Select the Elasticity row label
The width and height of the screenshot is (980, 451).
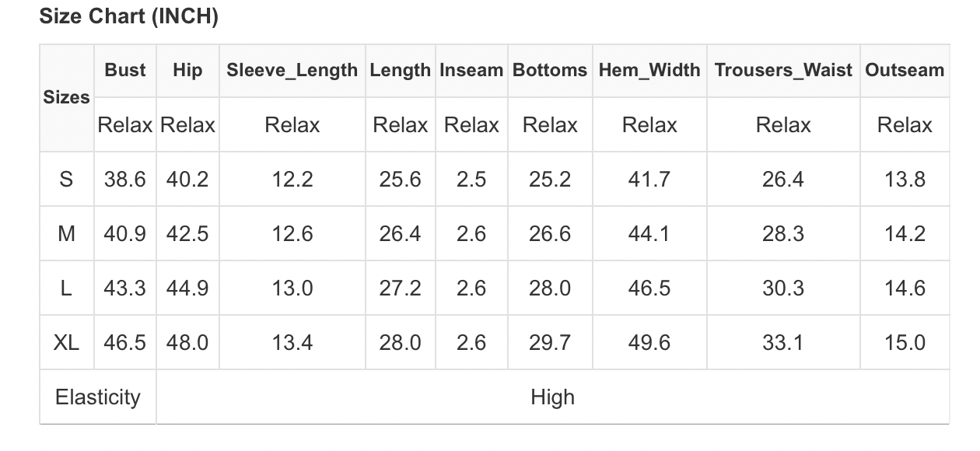tap(98, 397)
